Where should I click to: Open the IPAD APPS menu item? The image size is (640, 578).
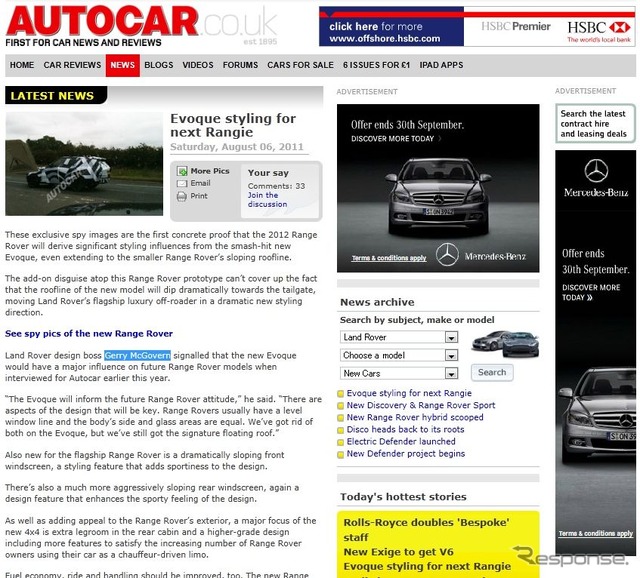[x=441, y=65]
